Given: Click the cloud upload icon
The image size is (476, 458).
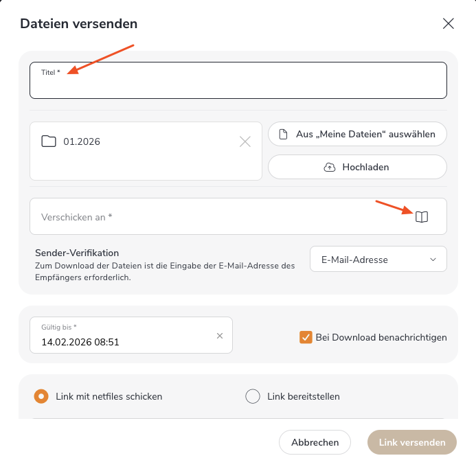Looking at the screenshot, I should click(329, 167).
